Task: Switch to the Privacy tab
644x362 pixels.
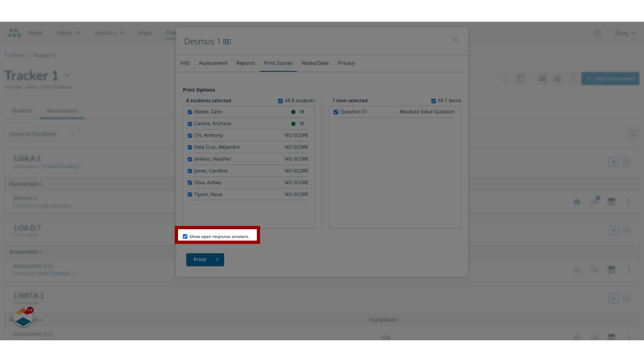Action: point(346,63)
